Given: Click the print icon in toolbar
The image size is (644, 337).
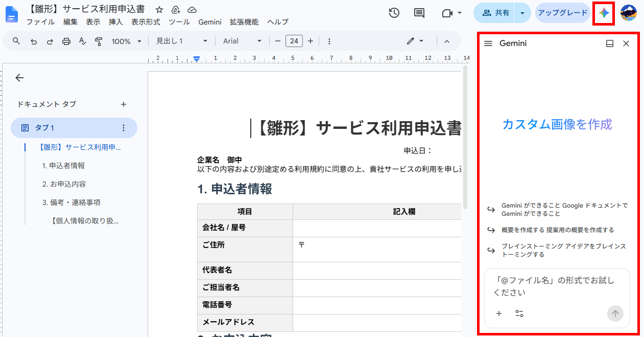Looking at the screenshot, I should pyautogui.click(x=66, y=41).
